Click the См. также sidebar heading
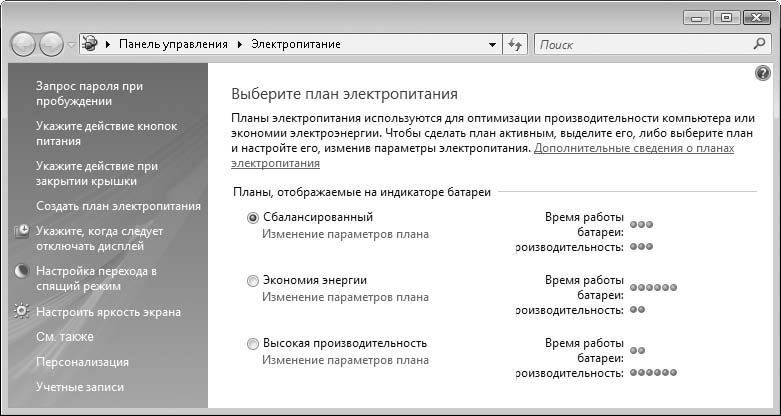Screen dimensions: 781x416 65,337
